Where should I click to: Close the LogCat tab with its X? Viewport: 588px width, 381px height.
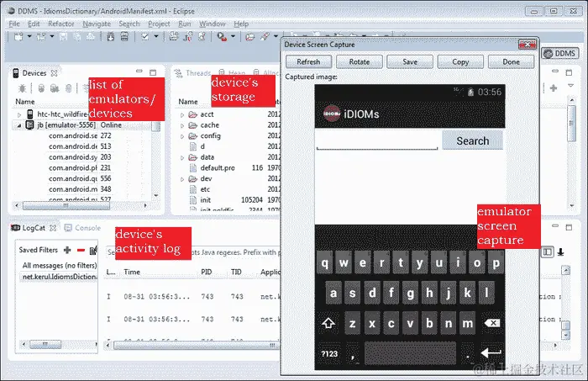click(53, 228)
